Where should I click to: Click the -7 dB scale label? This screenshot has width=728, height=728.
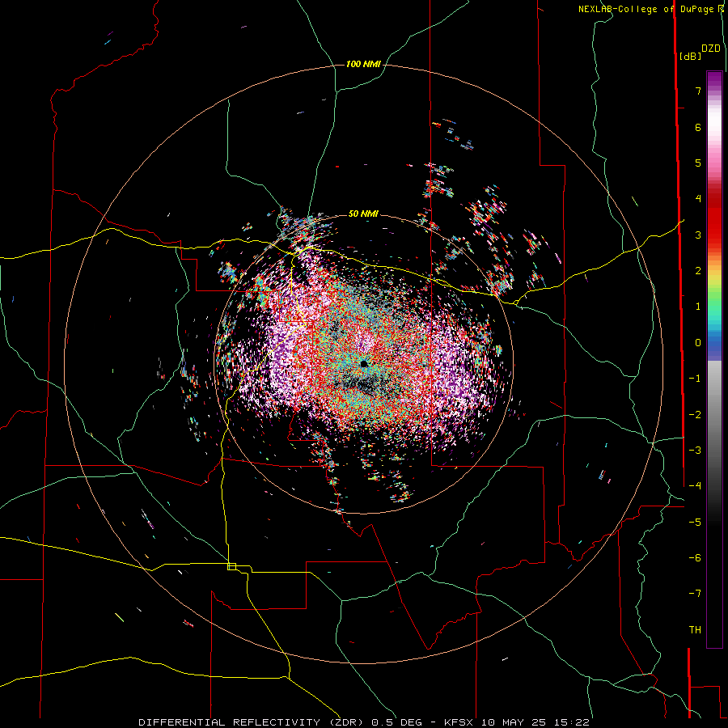pos(695,594)
